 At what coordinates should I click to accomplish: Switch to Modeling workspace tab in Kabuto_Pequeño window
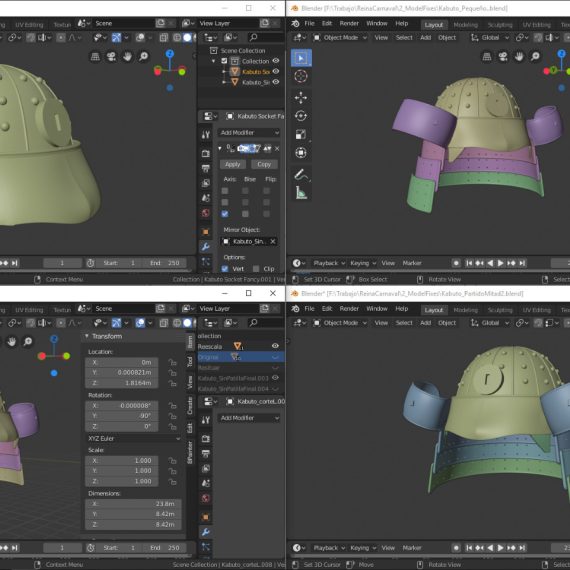(466, 25)
